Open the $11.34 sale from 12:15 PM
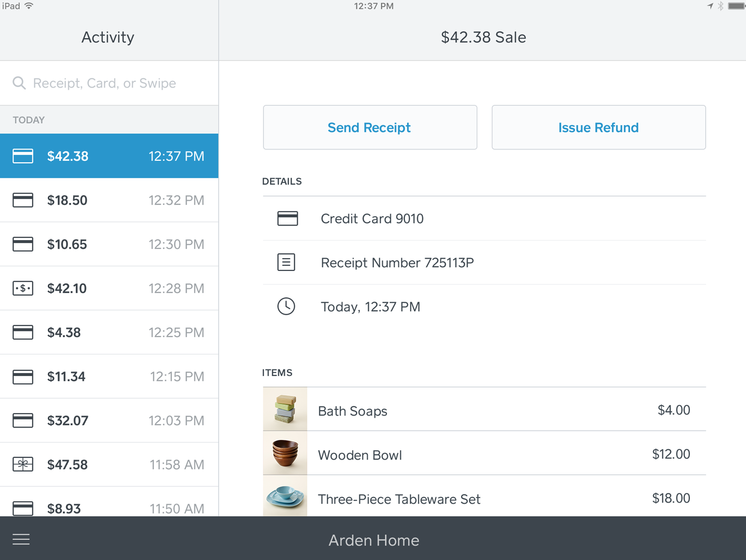The height and width of the screenshot is (560, 746). 109,377
